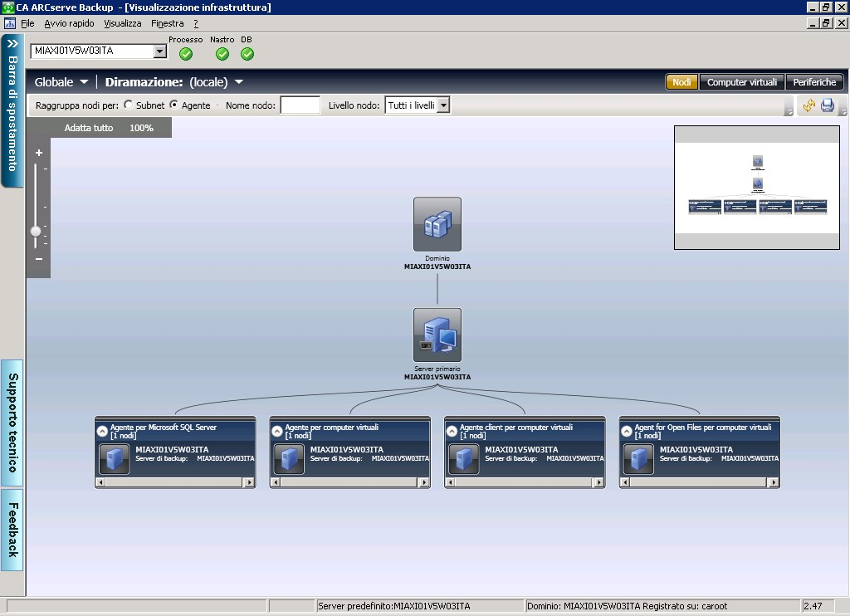The width and height of the screenshot is (850, 616).
Task: Select server icon in Agent for Open Files group
Action: point(638,458)
